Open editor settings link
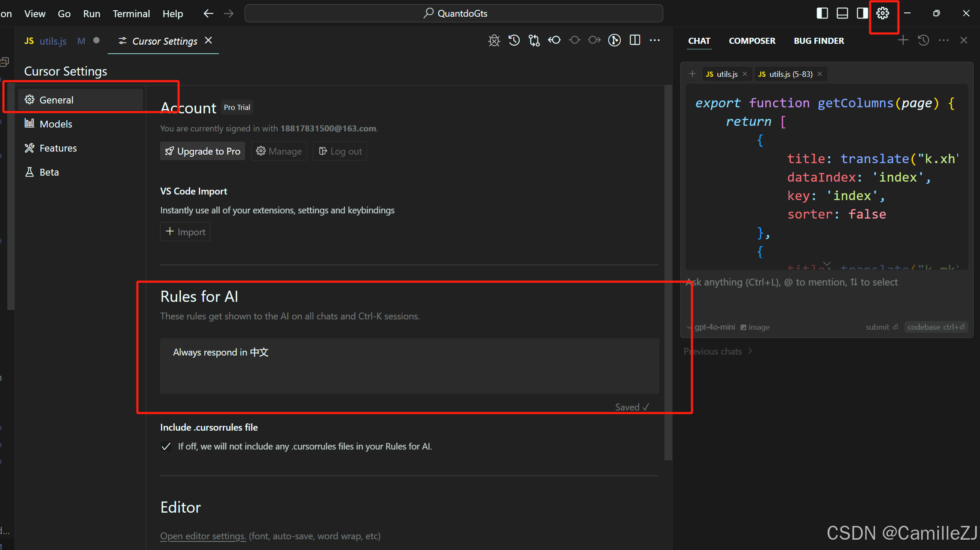This screenshot has height=550, width=980. [203, 536]
